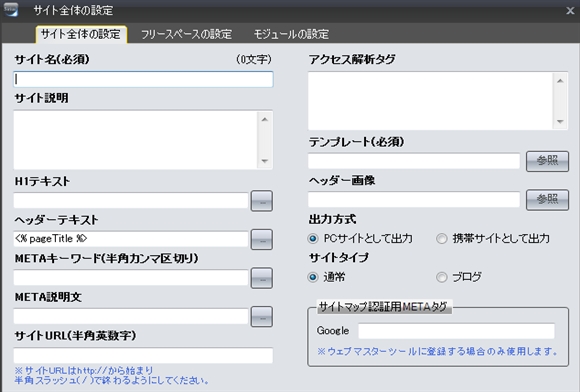Click the ウェブマスターツール note text

(x=437, y=351)
